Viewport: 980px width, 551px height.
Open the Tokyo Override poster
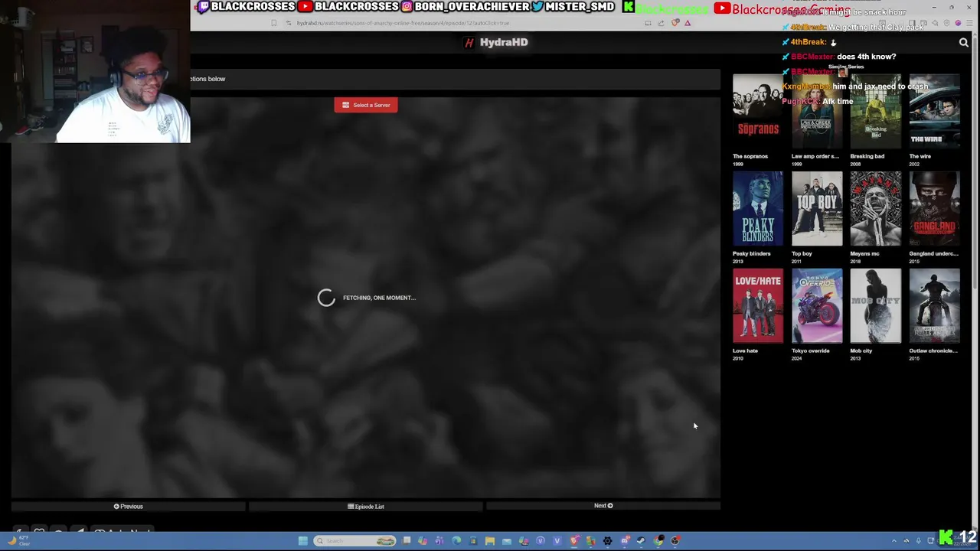817,306
